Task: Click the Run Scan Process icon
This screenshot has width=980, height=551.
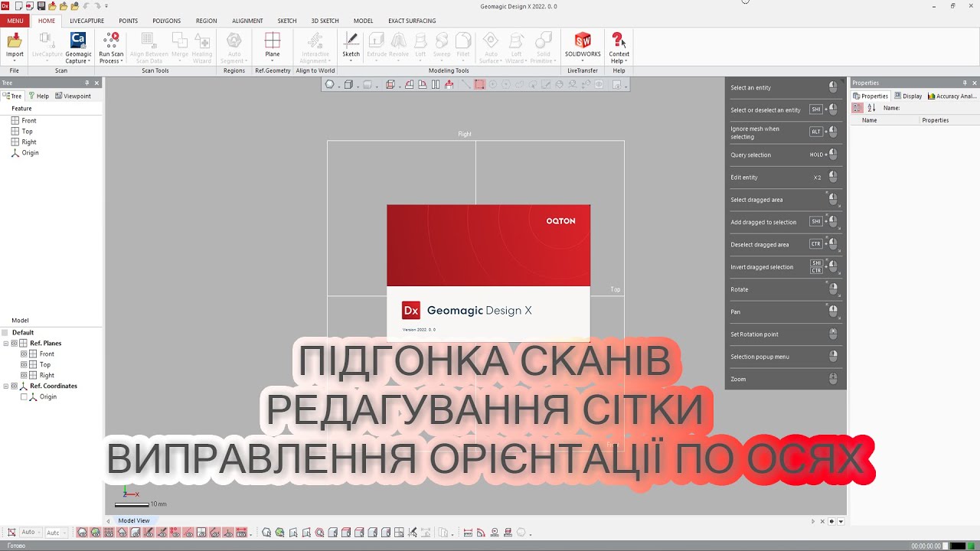Action: (x=111, y=41)
